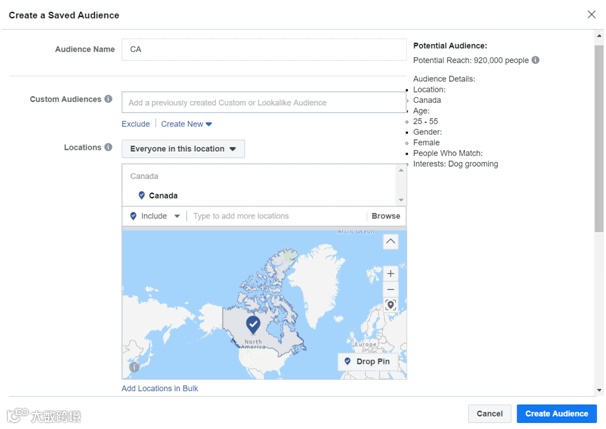Click the Potential Reach info icon
The height and width of the screenshot is (429, 606).
click(x=535, y=60)
